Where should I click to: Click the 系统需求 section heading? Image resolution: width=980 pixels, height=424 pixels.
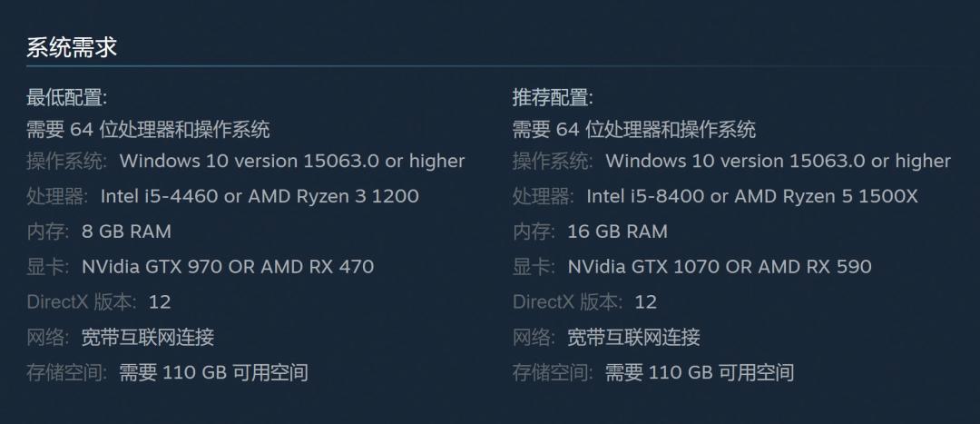(72, 48)
